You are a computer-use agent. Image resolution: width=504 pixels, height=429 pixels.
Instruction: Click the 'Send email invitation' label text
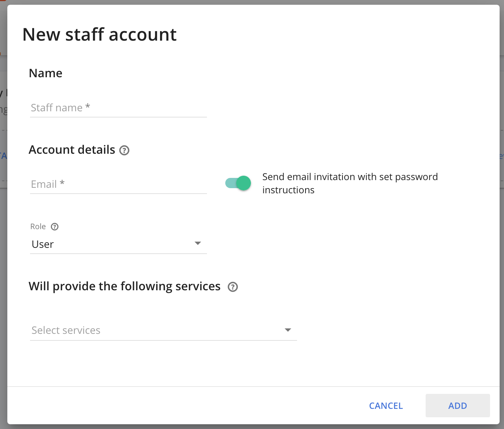click(350, 183)
